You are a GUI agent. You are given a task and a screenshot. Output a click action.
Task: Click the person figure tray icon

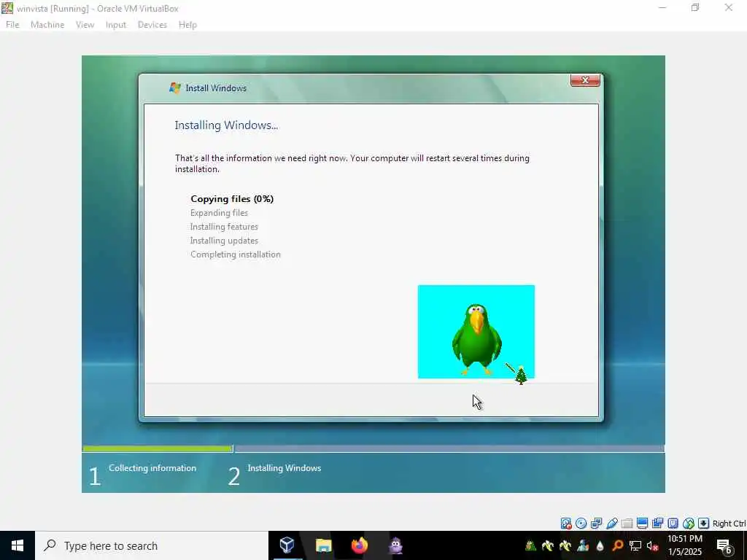[x=583, y=545]
